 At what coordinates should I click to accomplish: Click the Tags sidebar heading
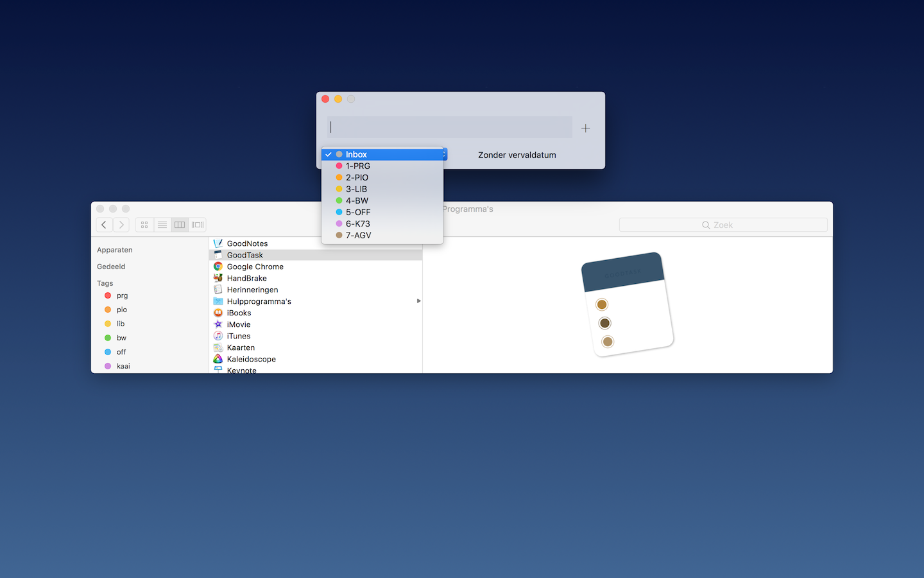pyautogui.click(x=105, y=283)
